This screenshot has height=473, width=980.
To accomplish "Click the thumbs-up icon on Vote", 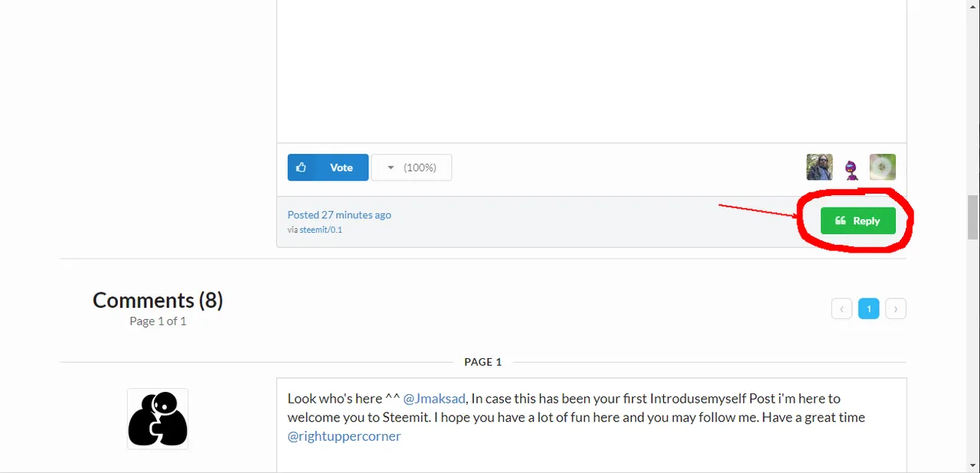I will [x=302, y=168].
